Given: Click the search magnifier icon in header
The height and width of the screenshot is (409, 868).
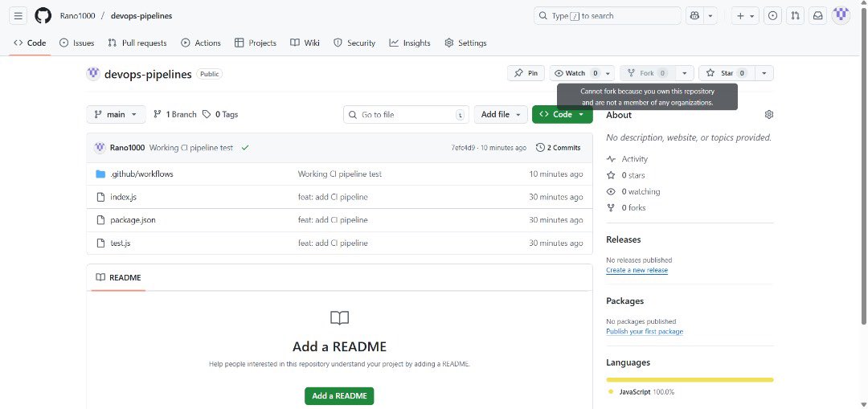Looking at the screenshot, I should 543,16.
